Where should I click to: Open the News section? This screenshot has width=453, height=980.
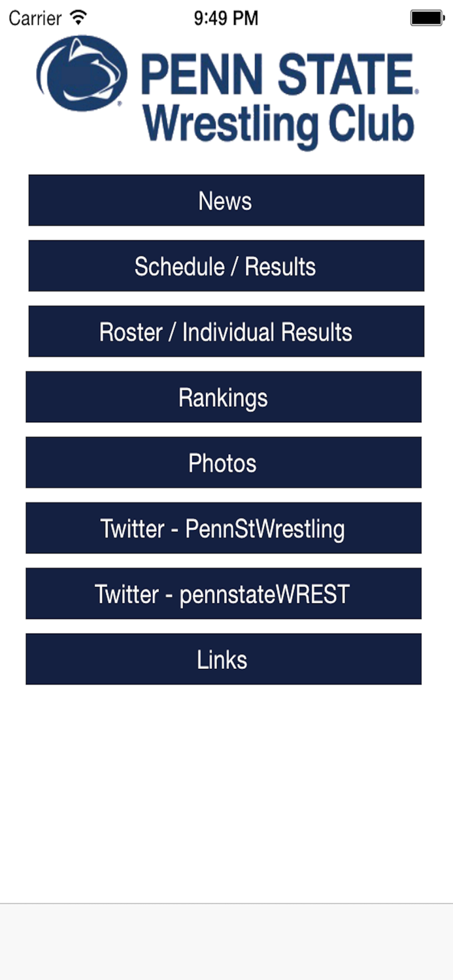[x=226, y=200]
